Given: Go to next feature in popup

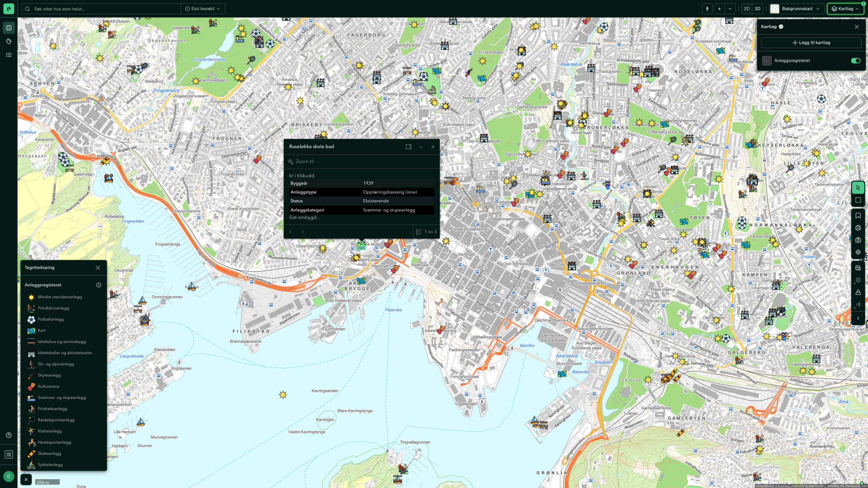Looking at the screenshot, I should click(303, 232).
